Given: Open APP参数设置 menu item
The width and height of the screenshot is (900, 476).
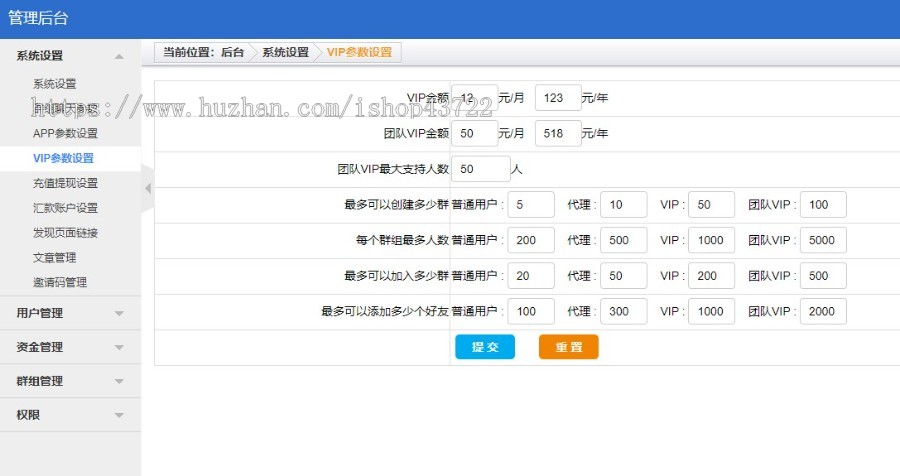Looking at the screenshot, I should [65, 133].
